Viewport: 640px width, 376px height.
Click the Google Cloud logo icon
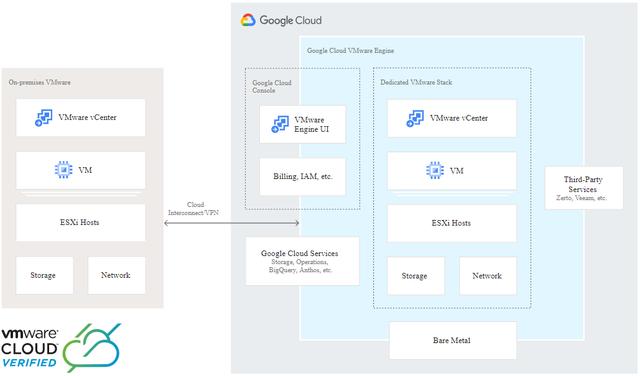(248, 20)
